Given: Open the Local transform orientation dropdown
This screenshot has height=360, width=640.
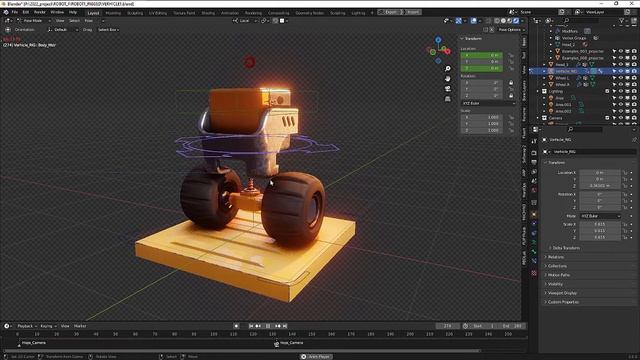Looking at the screenshot, I should 245,20.
